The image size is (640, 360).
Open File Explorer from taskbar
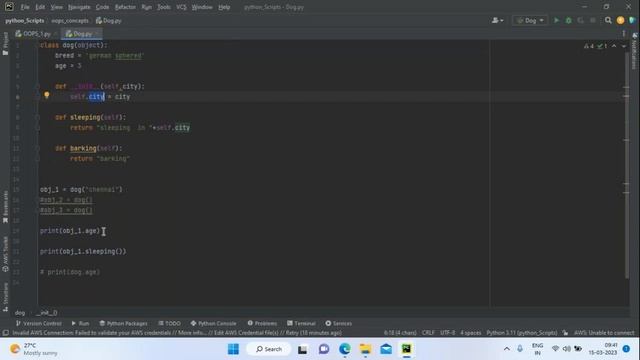point(365,349)
